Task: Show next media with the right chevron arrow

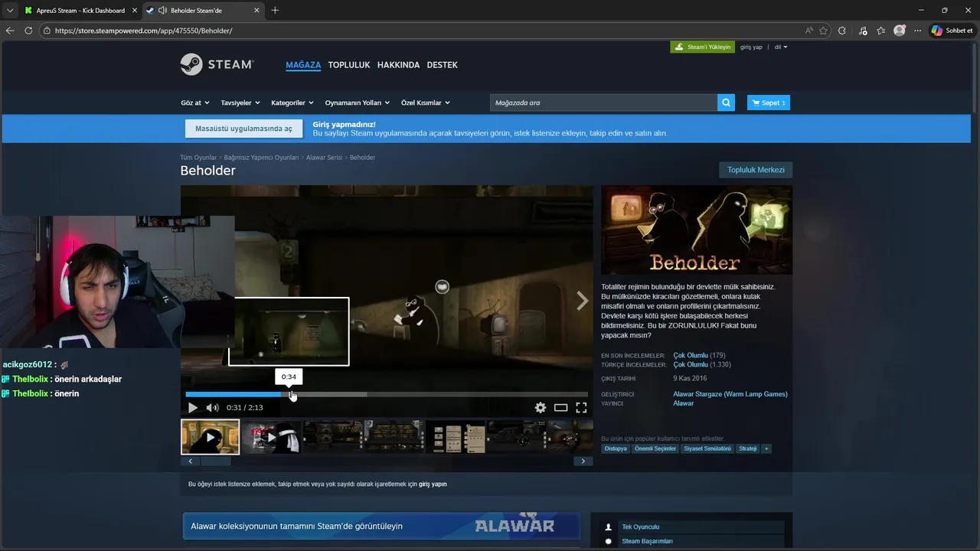Action: 582,302
